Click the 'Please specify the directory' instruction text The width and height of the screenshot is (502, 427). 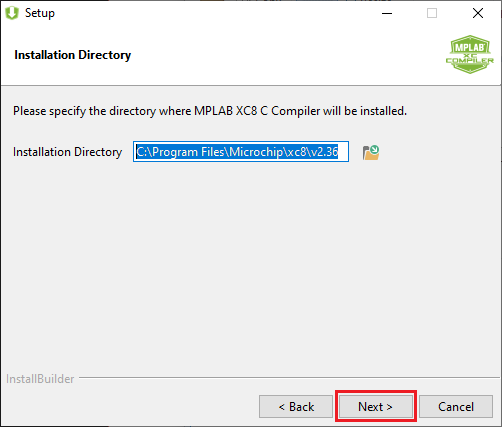[210, 111]
